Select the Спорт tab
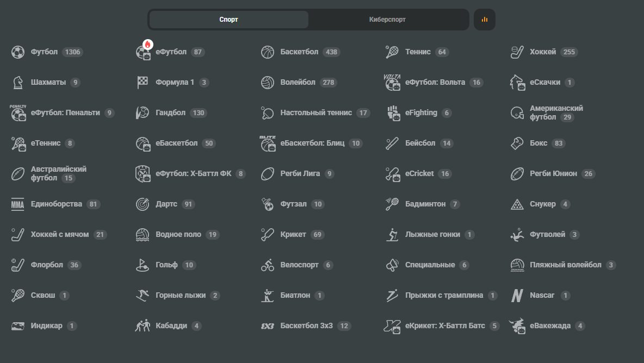The width and height of the screenshot is (644, 363). [x=229, y=19]
